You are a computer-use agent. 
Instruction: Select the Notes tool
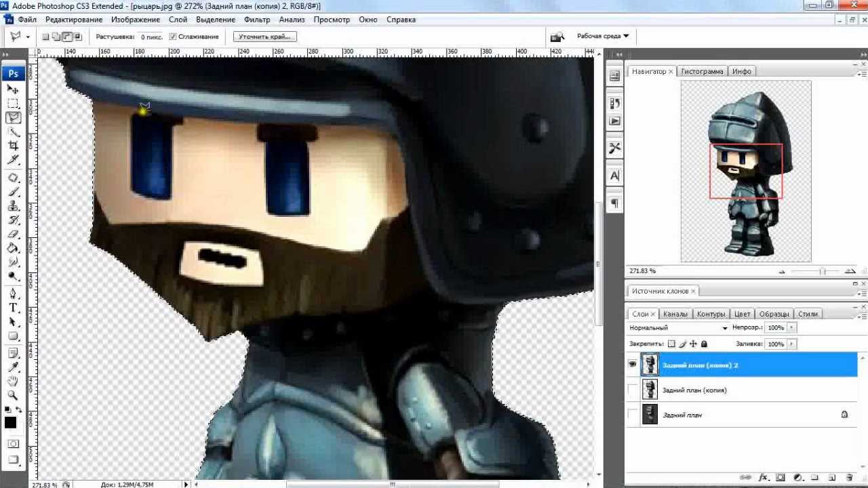tap(13, 353)
